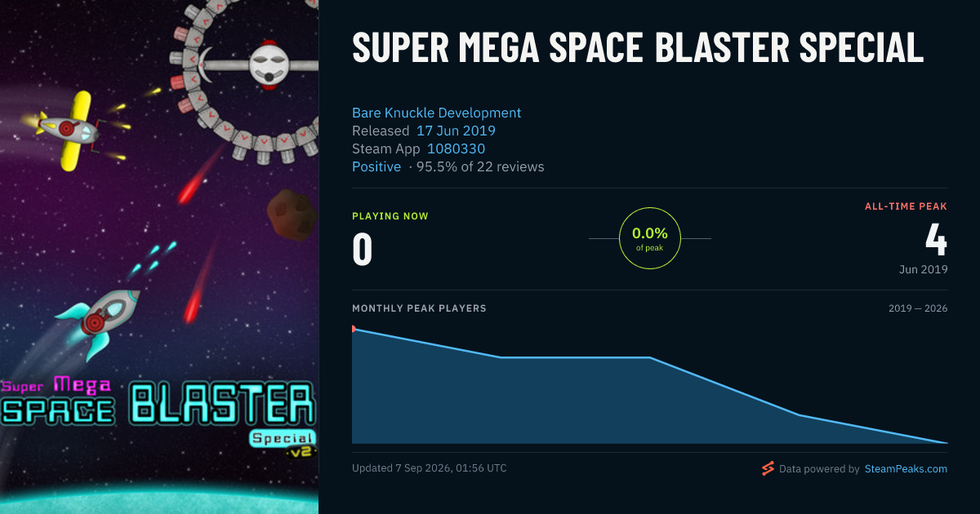980x514 pixels.
Task: Click the skull boss face in artwork
Action: click(270, 64)
